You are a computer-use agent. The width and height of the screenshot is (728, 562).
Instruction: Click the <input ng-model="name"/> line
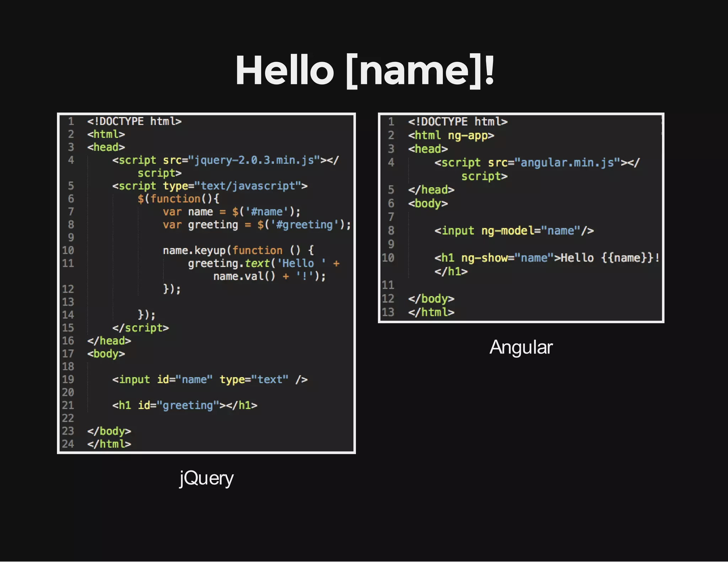coord(514,231)
